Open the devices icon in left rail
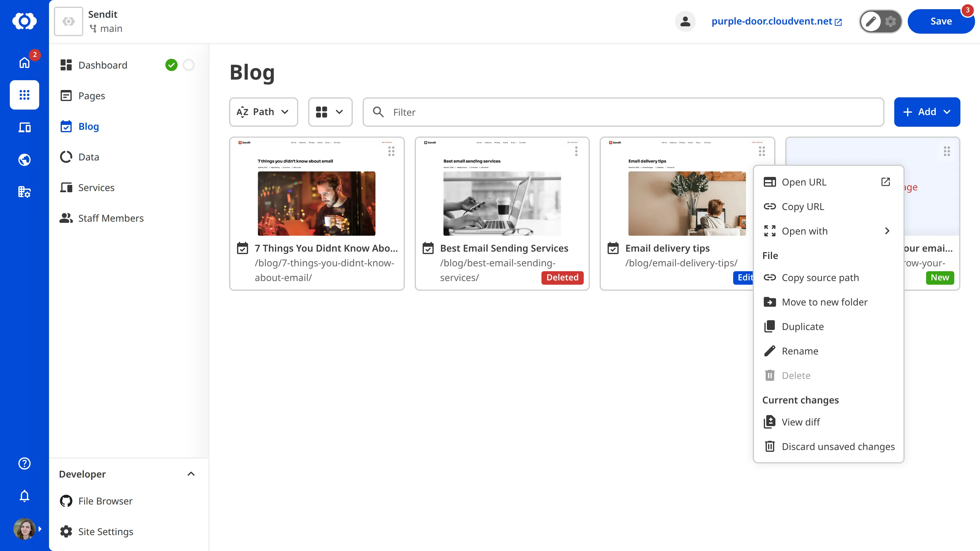This screenshot has height=551, width=980. pyautogui.click(x=24, y=127)
